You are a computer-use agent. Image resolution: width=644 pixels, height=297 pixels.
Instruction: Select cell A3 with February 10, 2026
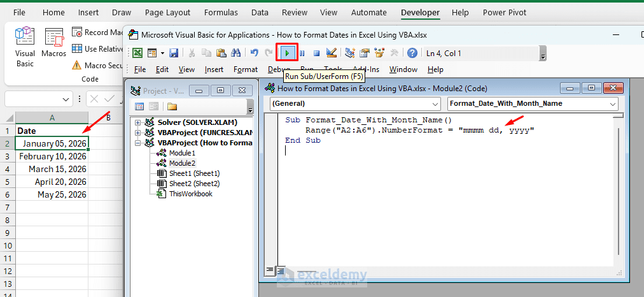(52, 156)
